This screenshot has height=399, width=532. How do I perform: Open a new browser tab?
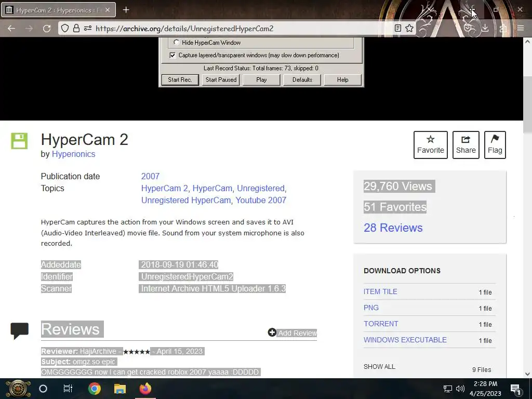point(126,10)
